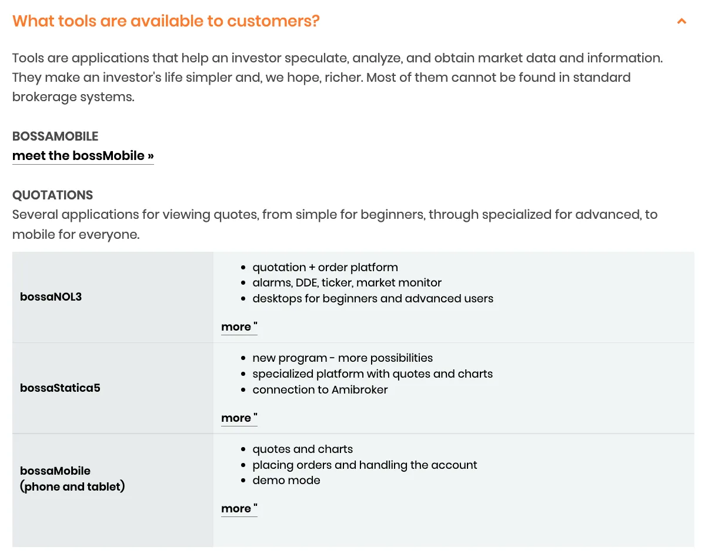This screenshot has height=560, width=728.
Task: Collapse section using the orange chevron icon
Action: click(682, 21)
